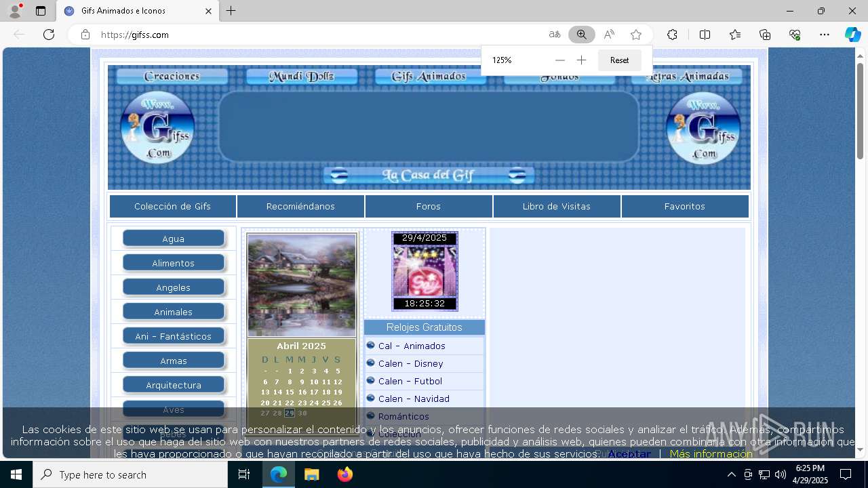868x488 pixels.
Task: Select the Angeles category button
Action: [x=174, y=287]
